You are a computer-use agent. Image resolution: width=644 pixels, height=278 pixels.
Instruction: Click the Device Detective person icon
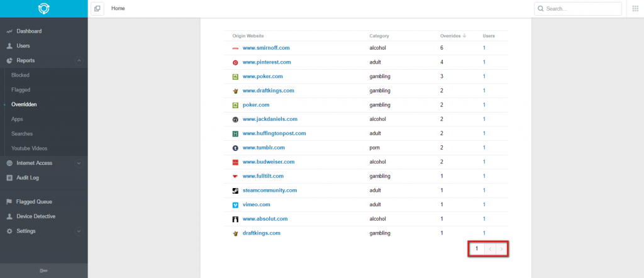click(9, 216)
